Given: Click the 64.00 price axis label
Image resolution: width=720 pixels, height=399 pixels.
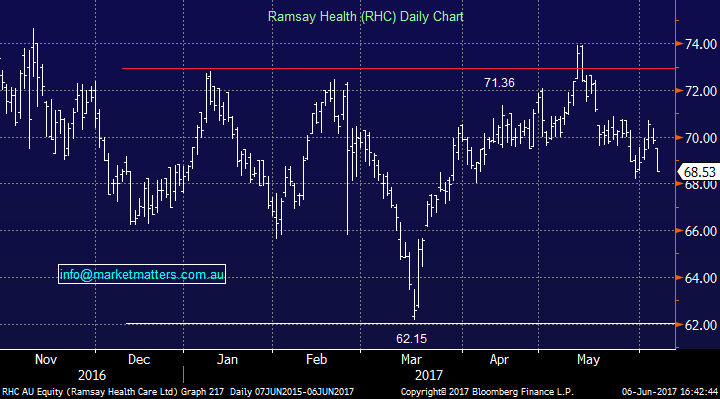Looking at the screenshot, I should point(700,278).
